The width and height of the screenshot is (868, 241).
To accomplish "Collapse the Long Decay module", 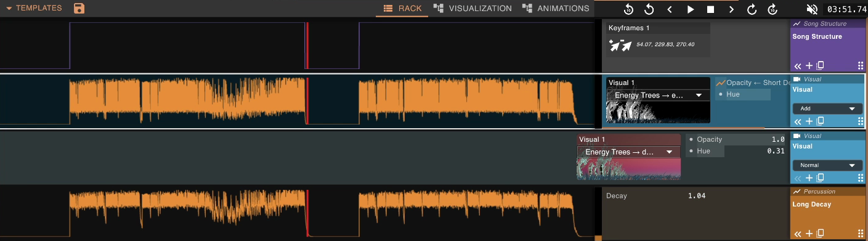I will tap(798, 234).
